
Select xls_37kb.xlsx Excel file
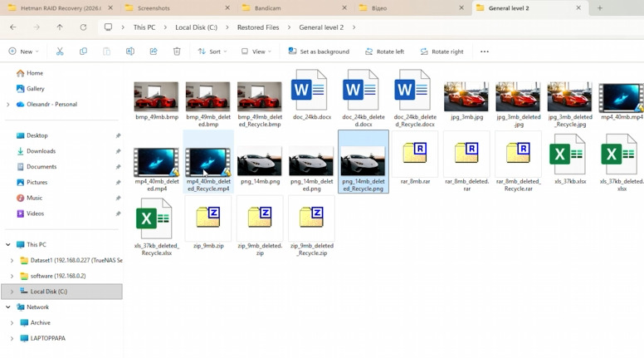tap(570, 158)
